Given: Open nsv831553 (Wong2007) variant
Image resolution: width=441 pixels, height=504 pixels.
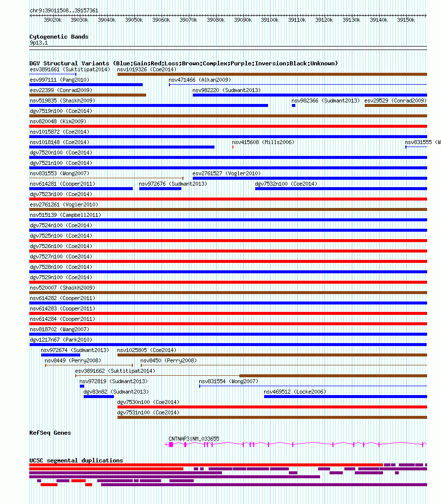Looking at the screenshot, I should 59,173.
